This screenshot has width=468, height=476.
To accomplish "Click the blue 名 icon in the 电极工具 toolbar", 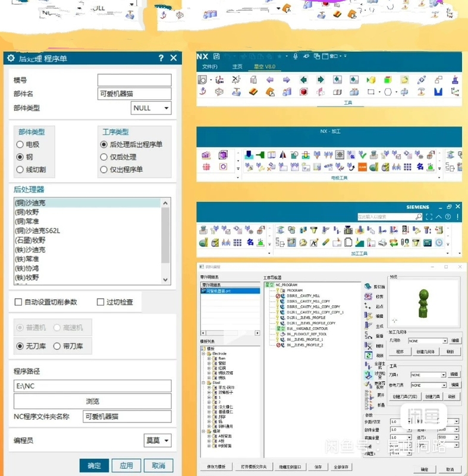I will coord(420,167).
